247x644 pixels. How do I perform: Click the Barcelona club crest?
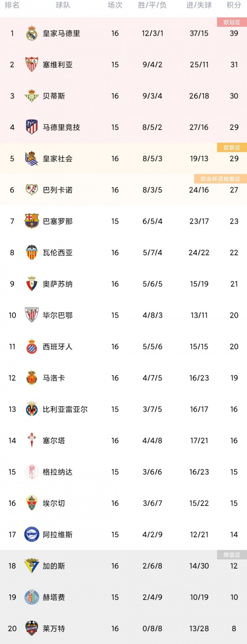(32, 221)
